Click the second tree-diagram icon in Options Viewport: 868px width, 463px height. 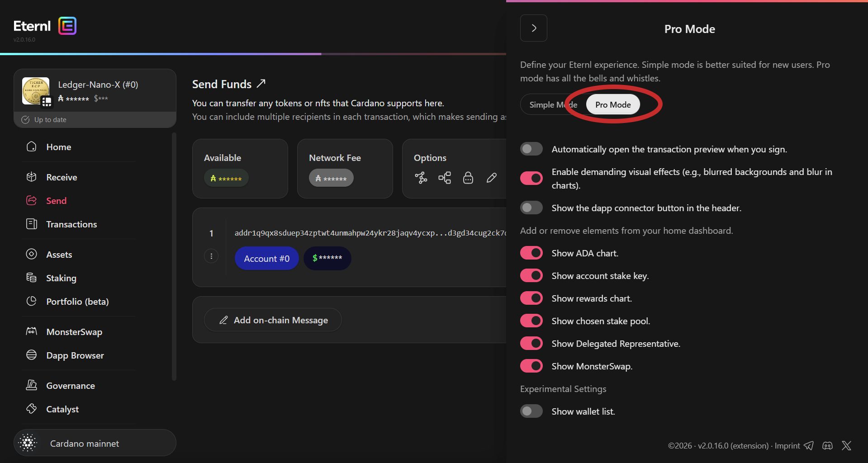445,178
